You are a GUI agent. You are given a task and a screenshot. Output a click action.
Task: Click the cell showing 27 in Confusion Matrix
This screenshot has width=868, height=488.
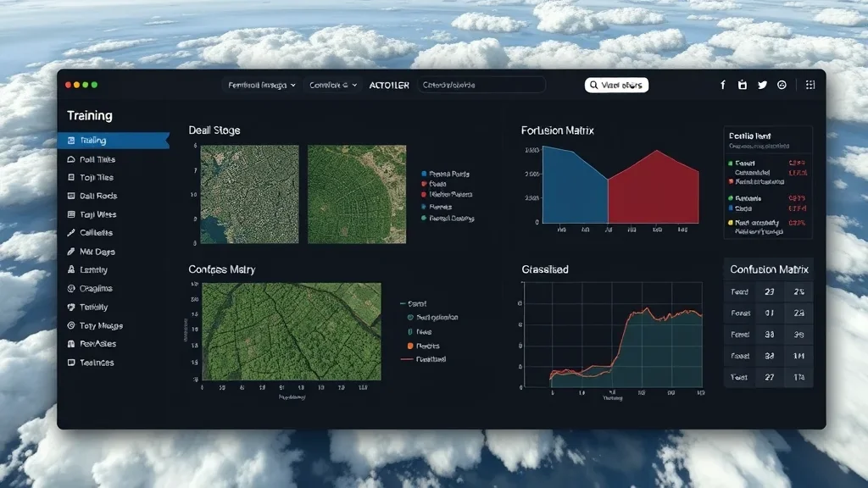pos(770,377)
